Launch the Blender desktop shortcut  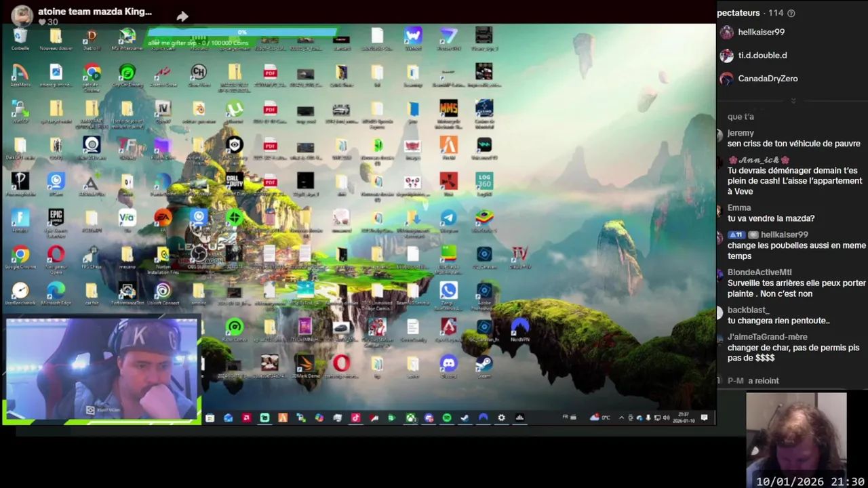tap(199, 112)
